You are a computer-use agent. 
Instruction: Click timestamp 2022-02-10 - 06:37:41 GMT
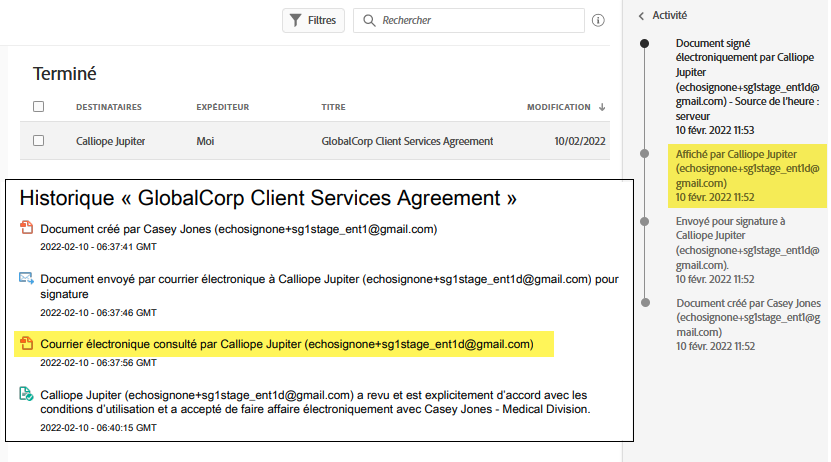[99, 247]
